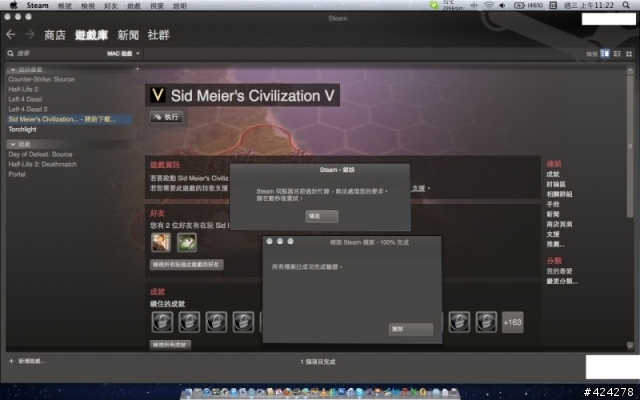The image size is (640, 400).
Task: Open the 相關群組 link
Action: click(559, 194)
